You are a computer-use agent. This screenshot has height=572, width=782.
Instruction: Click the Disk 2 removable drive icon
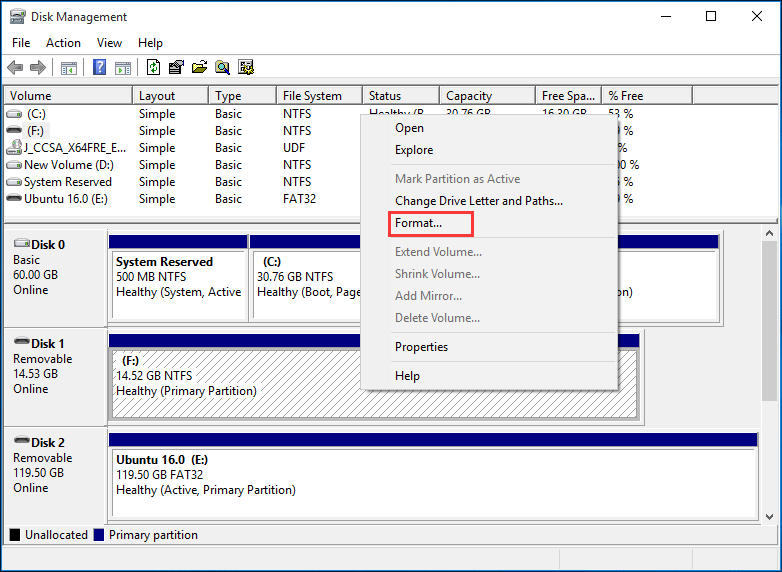click(21, 440)
